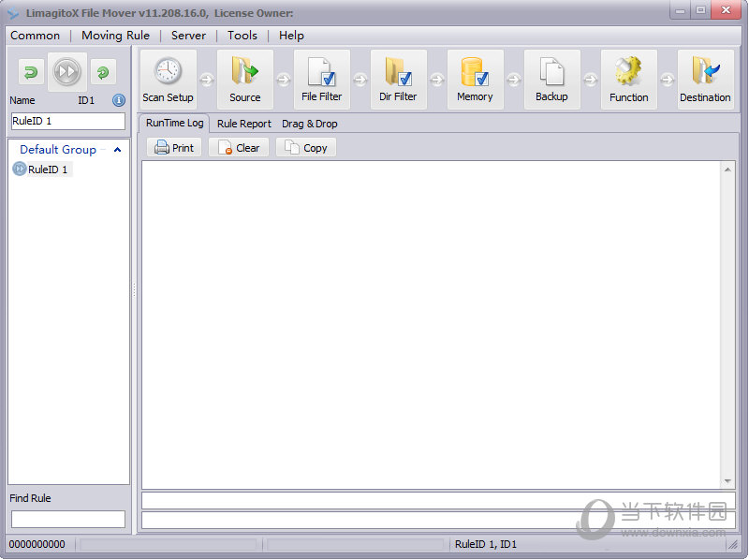Click the arrow between File Filter and Dir Filter
This screenshot has height=560, width=749.
[x=360, y=80]
